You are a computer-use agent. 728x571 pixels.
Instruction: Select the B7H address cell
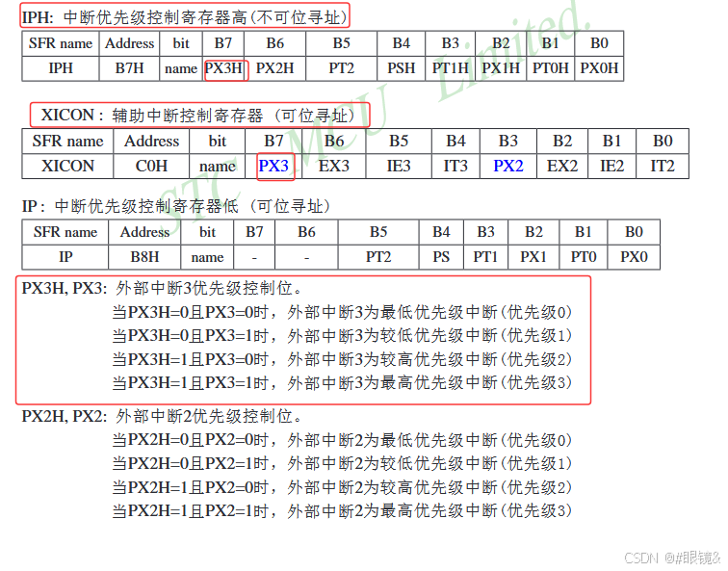[130, 68]
